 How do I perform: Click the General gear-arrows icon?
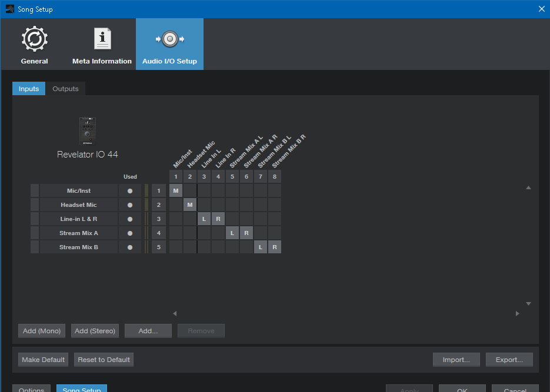point(34,39)
